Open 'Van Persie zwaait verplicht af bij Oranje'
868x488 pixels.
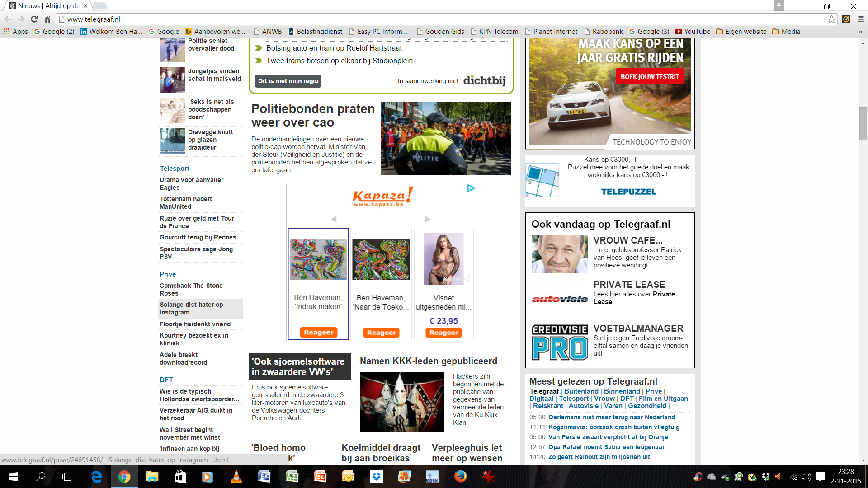pyautogui.click(x=608, y=437)
